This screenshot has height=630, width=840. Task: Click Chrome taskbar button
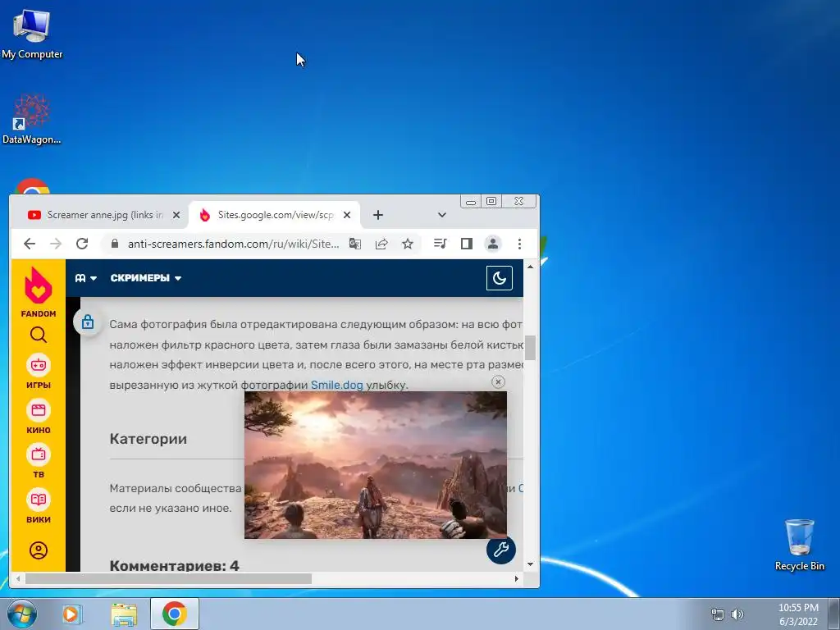[x=175, y=614]
